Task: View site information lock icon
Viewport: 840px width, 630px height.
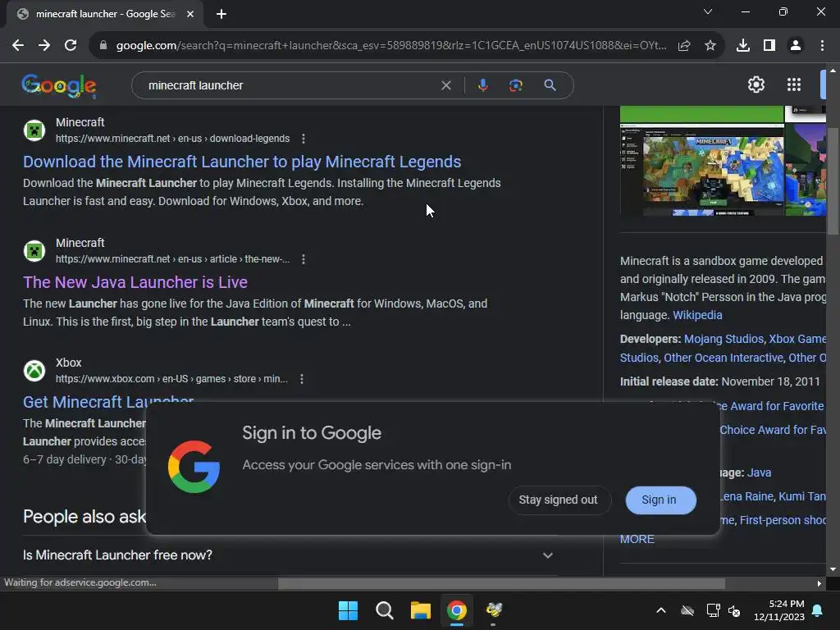Action: 103,46
